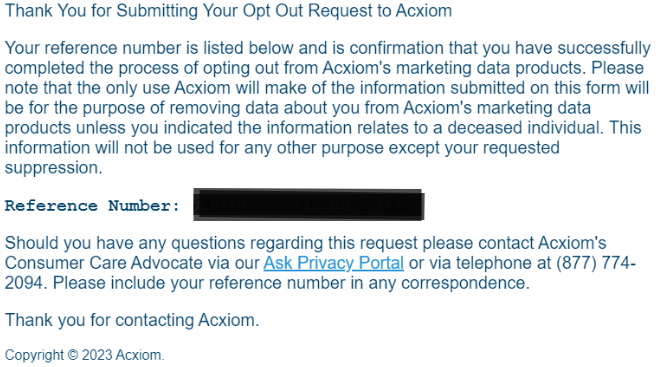This screenshot has width=671, height=367.
Task: Click the phone number (877) 774-
Action: coord(596,263)
